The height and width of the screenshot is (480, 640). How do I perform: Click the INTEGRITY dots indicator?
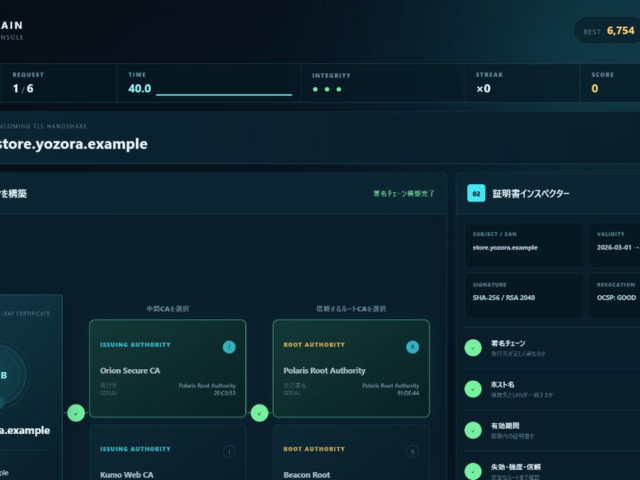tap(327, 89)
